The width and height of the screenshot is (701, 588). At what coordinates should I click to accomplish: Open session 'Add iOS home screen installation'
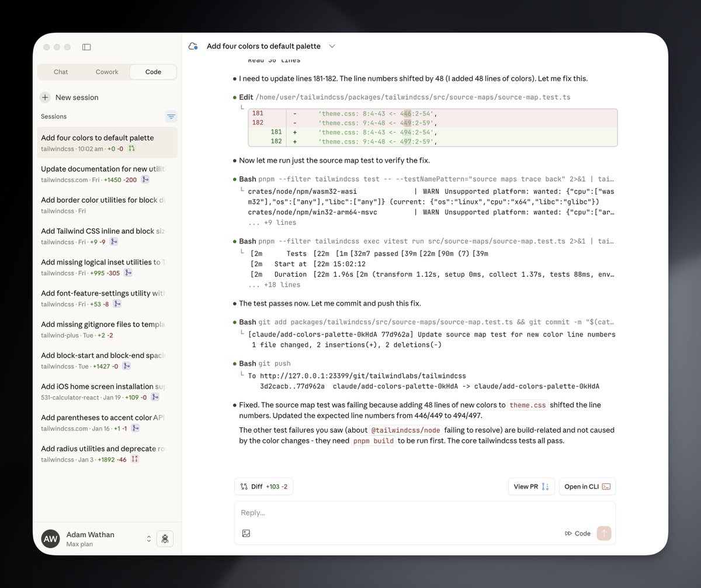107,391
